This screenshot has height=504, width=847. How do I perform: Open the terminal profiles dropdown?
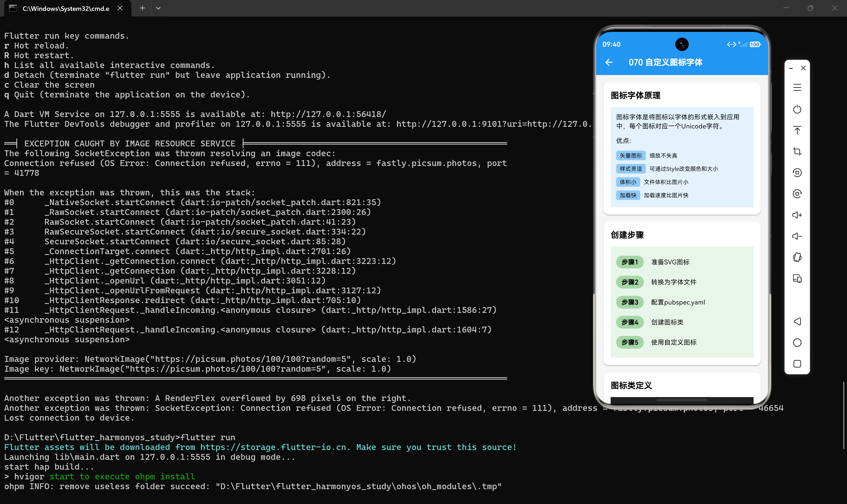(158, 8)
